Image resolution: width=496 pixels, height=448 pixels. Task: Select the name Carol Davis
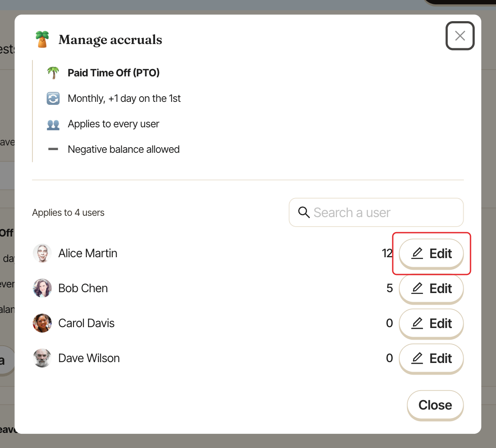pos(86,324)
